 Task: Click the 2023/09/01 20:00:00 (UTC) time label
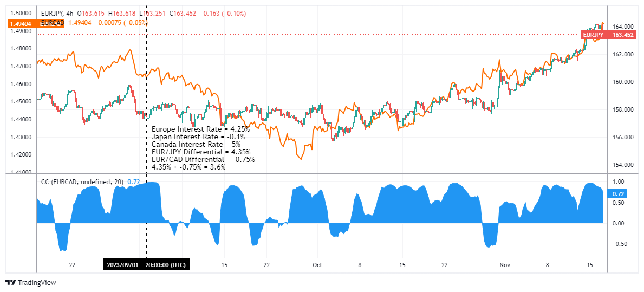146,265
